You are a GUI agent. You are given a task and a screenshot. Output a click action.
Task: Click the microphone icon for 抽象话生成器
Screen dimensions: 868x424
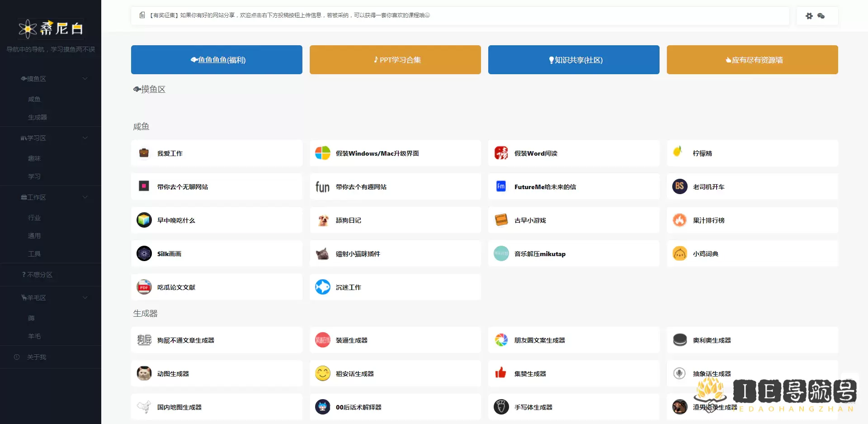point(679,373)
